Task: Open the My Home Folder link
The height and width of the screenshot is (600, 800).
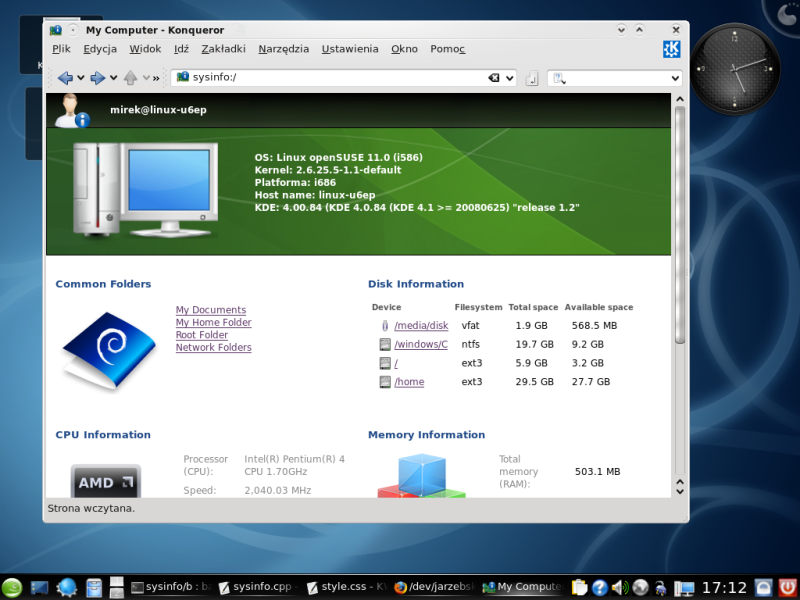Action: (x=213, y=322)
